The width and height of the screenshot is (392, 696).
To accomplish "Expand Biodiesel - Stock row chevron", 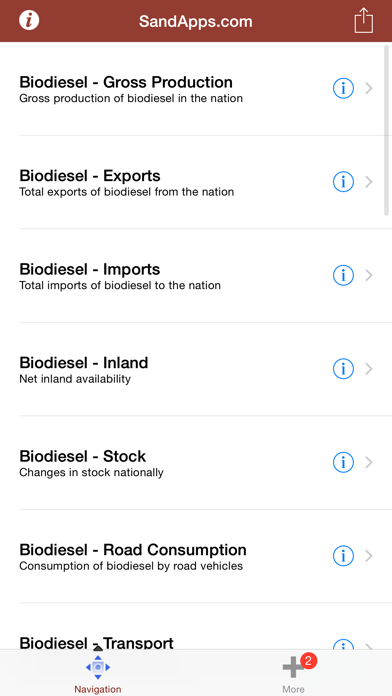I will [369, 463].
